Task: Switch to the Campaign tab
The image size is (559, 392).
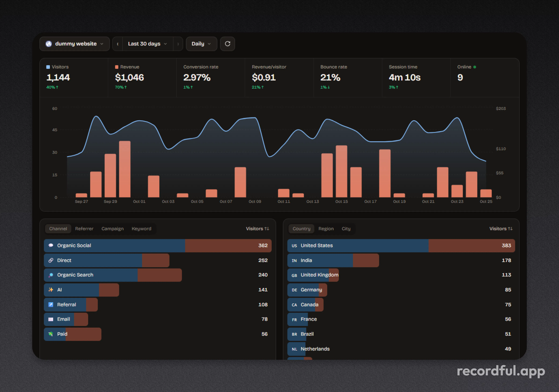Action: 112,229
